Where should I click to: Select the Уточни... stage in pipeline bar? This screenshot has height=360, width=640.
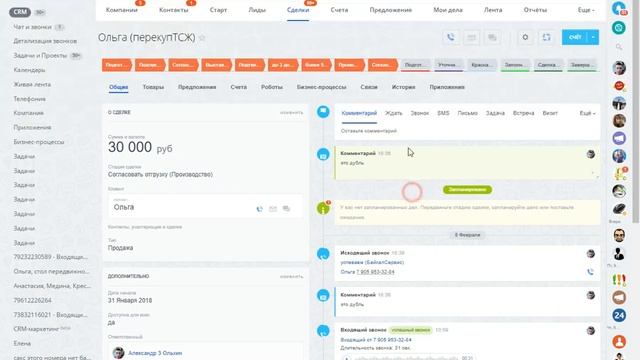[x=448, y=65]
